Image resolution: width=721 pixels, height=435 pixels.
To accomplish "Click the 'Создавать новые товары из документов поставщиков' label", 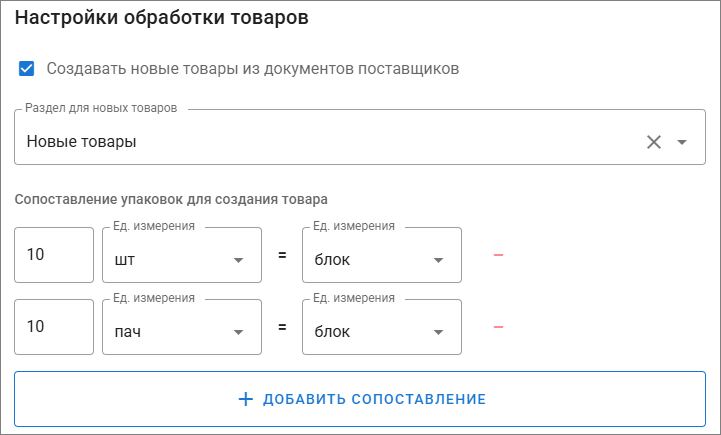I will pyautogui.click(x=253, y=69).
